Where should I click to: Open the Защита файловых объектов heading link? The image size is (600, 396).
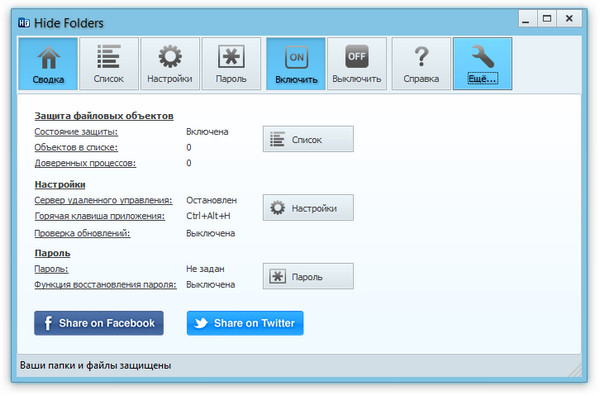click(104, 116)
